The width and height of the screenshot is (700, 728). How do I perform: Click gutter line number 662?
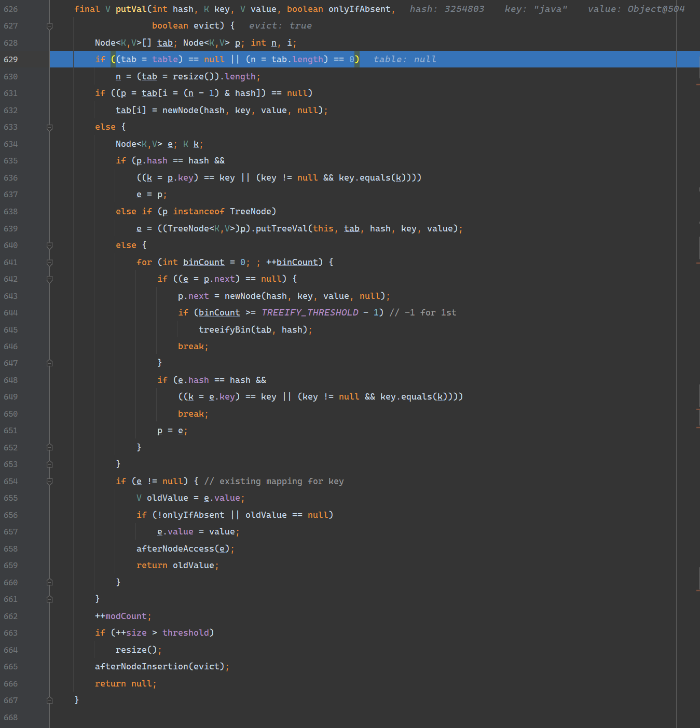pos(11,616)
